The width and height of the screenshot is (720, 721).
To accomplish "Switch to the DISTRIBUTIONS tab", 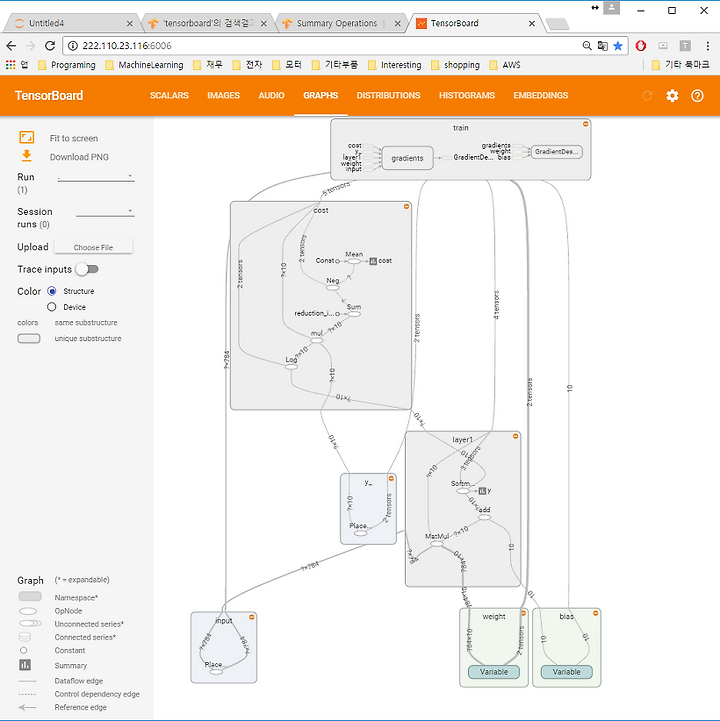I will (389, 95).
